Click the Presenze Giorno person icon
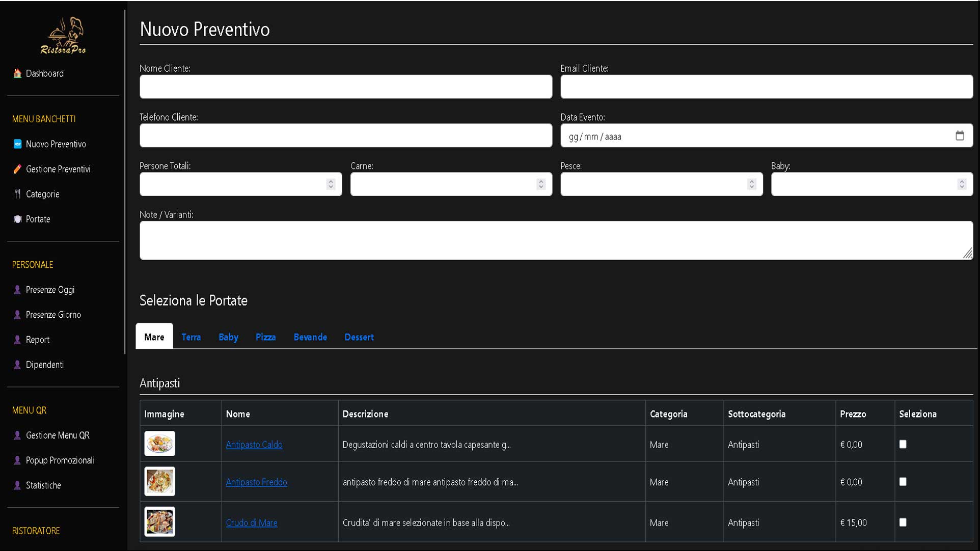This screenshot has height=551, width=980. [x=17, y=315]
